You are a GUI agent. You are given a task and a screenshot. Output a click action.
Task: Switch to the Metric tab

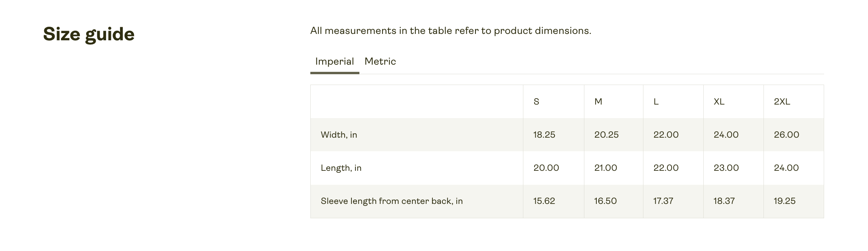[x=380, y=61]
